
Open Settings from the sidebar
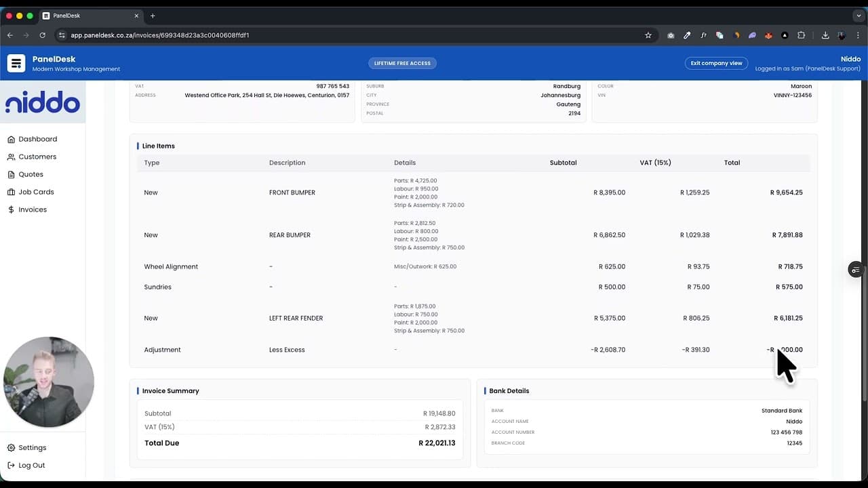(33, 447)
